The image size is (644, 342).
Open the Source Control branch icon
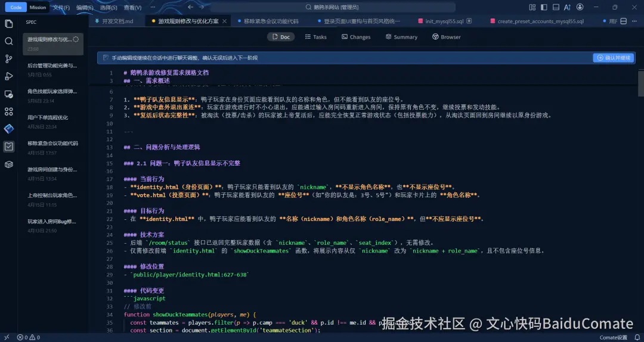(8, 59)
